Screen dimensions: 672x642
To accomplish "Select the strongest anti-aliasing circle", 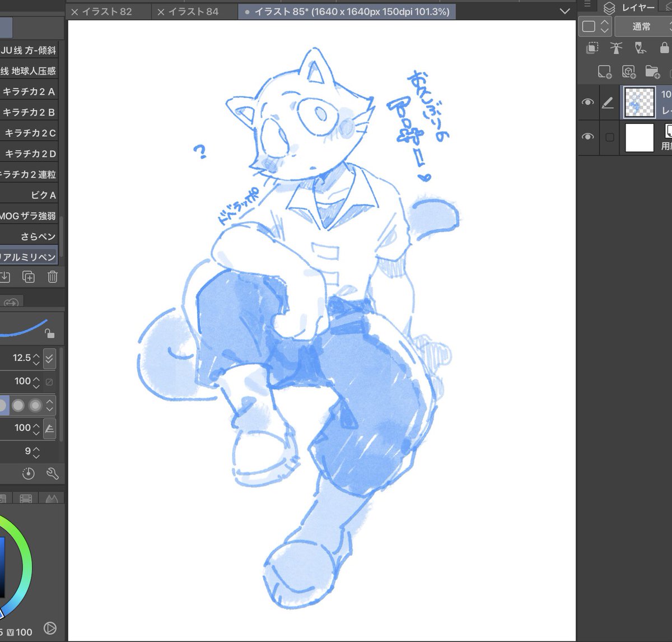I will [x=35, y=405].
